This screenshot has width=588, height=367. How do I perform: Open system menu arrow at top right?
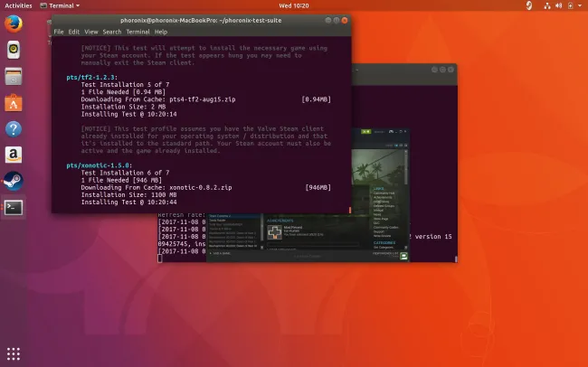click(578, 5)
